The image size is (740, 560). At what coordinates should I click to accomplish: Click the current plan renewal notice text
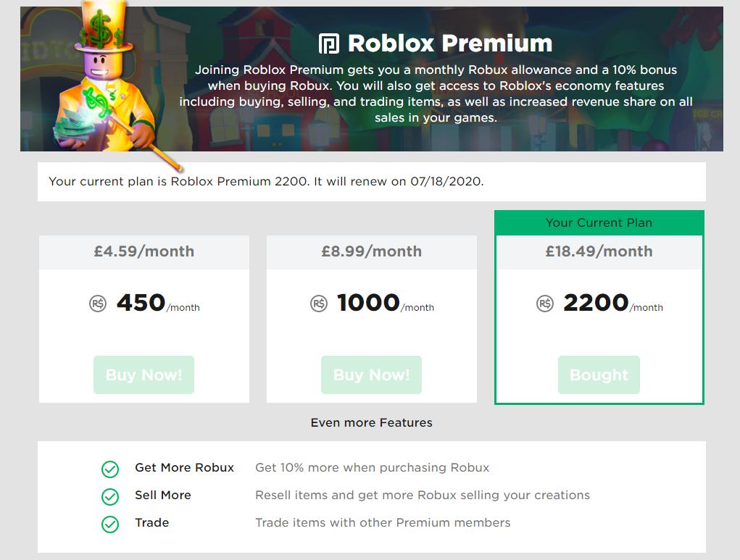point(266,182)
